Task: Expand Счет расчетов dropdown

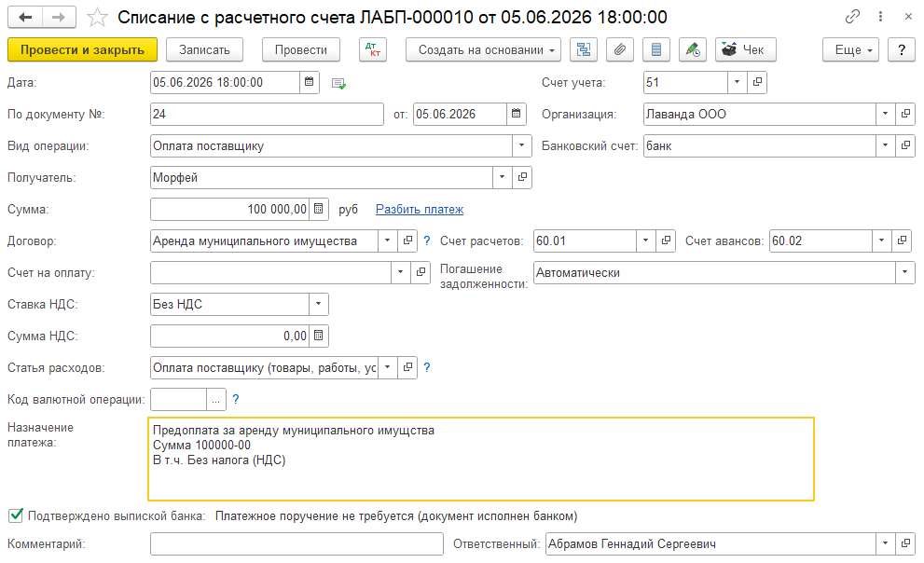Action: click(645, 240)
